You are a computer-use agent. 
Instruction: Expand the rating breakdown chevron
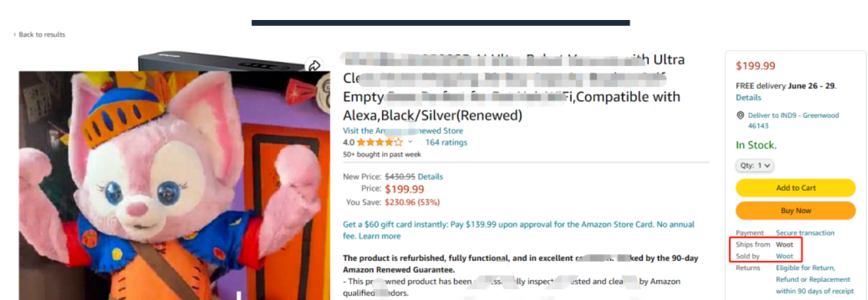pyautogui.click(x=410, y=142)
